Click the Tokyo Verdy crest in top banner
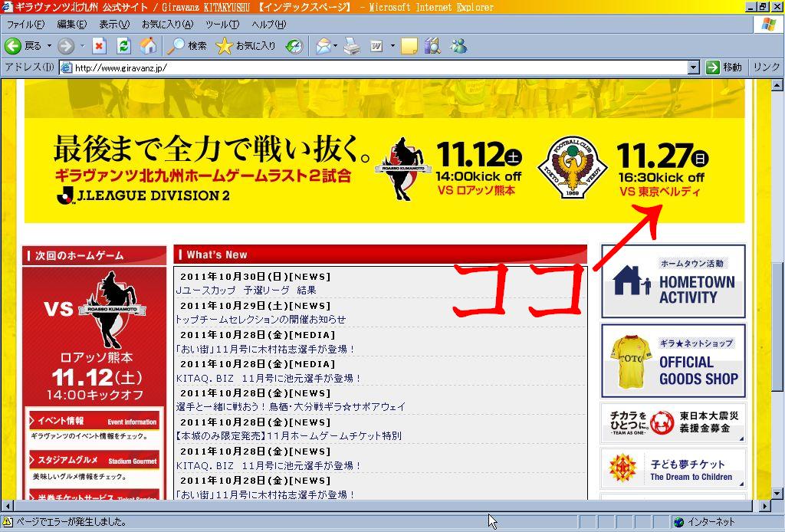The width and height of the screenshot is (785, 532). click(x=572, y=168)
